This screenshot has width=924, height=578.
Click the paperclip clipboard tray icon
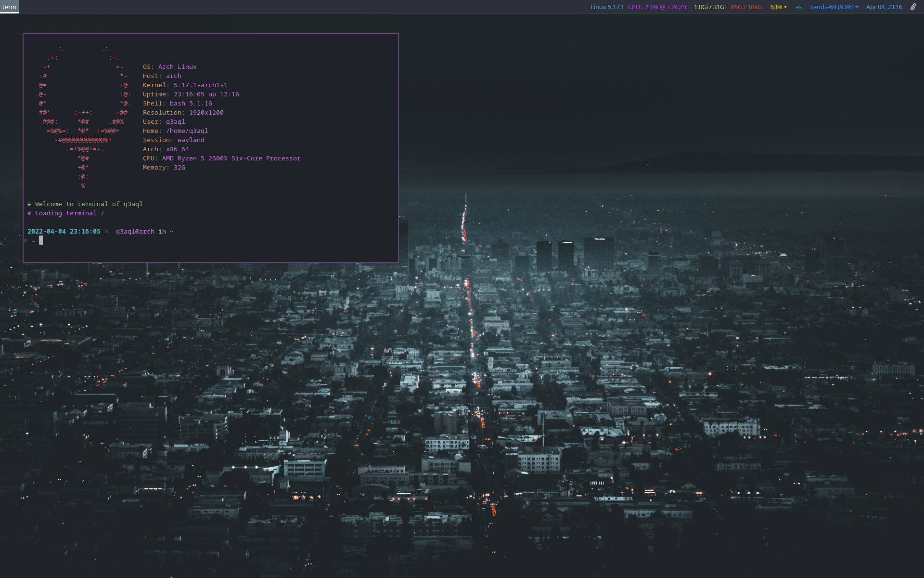(913, 7)
